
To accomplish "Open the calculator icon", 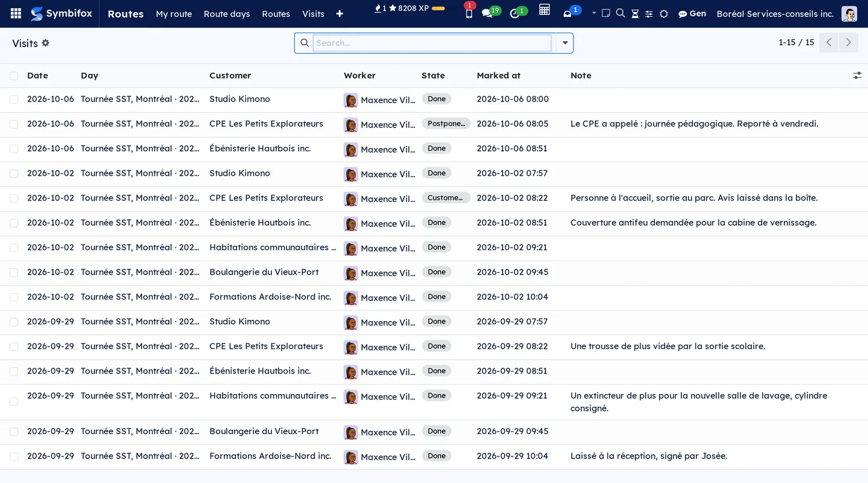I will coord(544,10).
